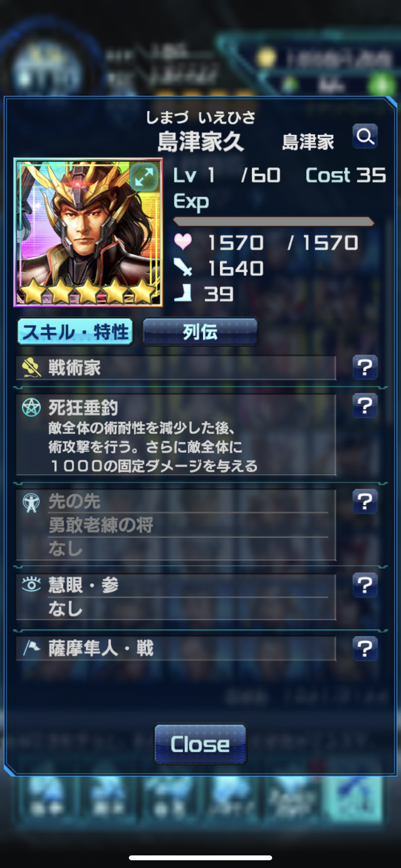Tap the magnifying glass search icon
401x868 pixels.
coord(365,137)
